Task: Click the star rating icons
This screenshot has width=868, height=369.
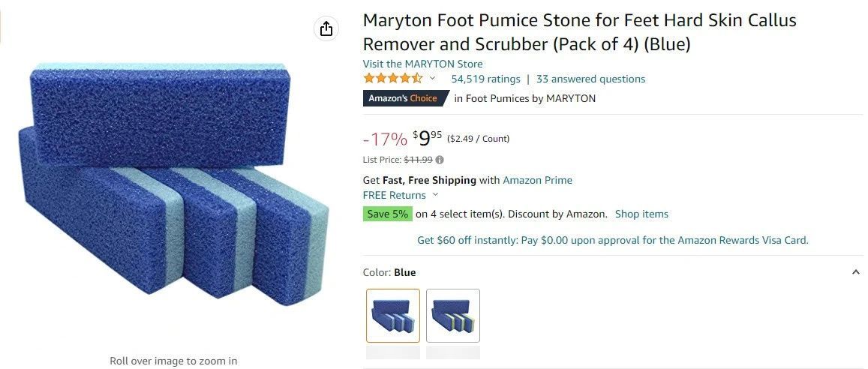Action: pos(392,79)
